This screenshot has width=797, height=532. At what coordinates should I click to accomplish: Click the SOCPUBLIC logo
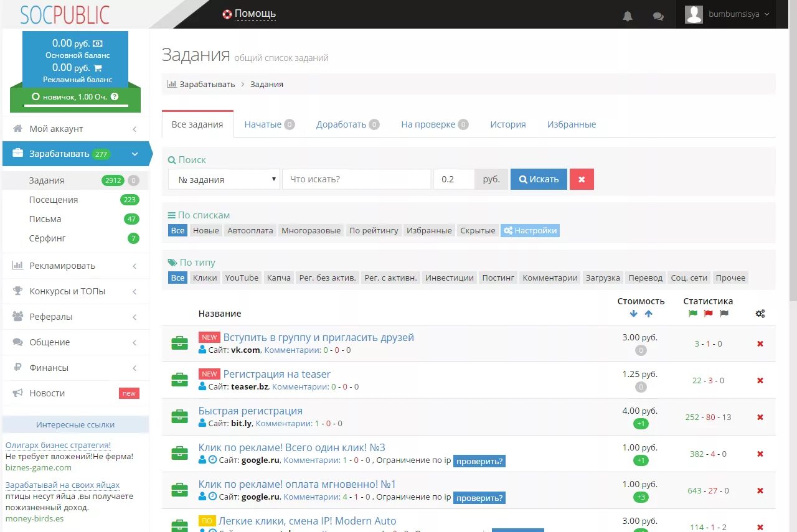(65, 14)
